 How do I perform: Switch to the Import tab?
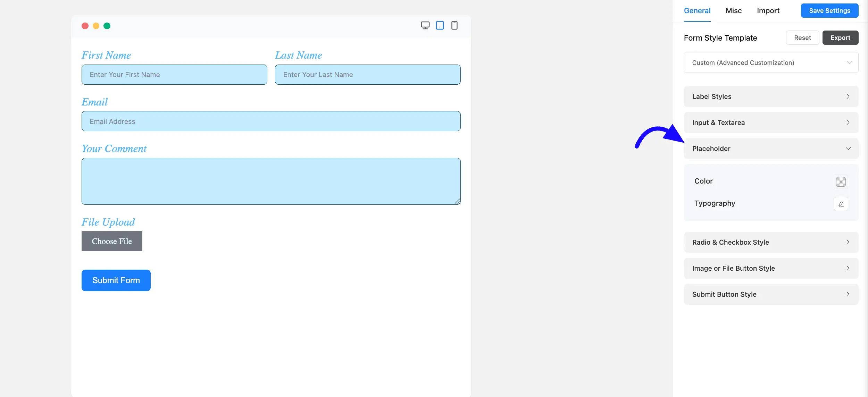pyautogui.click(x=768, y=10)
